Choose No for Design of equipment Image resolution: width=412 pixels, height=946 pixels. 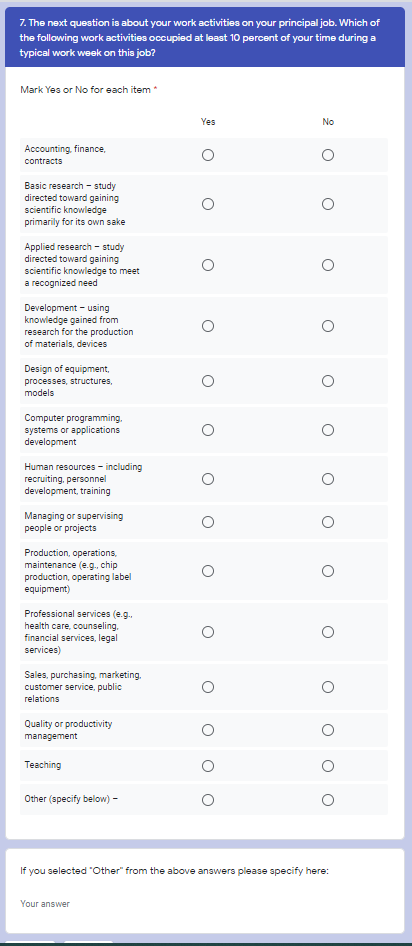pyautogui.click(x=328, y=381)
